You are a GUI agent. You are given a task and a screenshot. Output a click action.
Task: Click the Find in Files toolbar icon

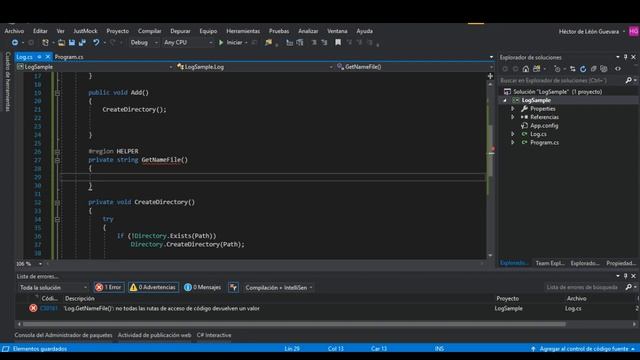pyautogui.click(x=268, y=42)
